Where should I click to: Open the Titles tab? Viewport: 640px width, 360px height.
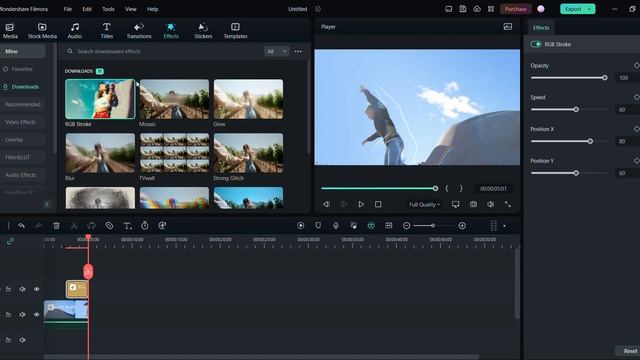107,31
